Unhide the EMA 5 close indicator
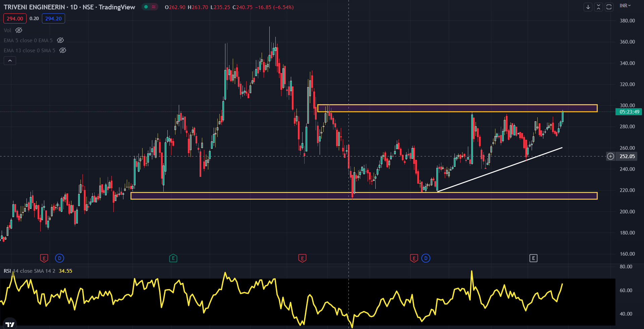Image resolution: width=644 pixels, height=329 pixels. point(60,40)
